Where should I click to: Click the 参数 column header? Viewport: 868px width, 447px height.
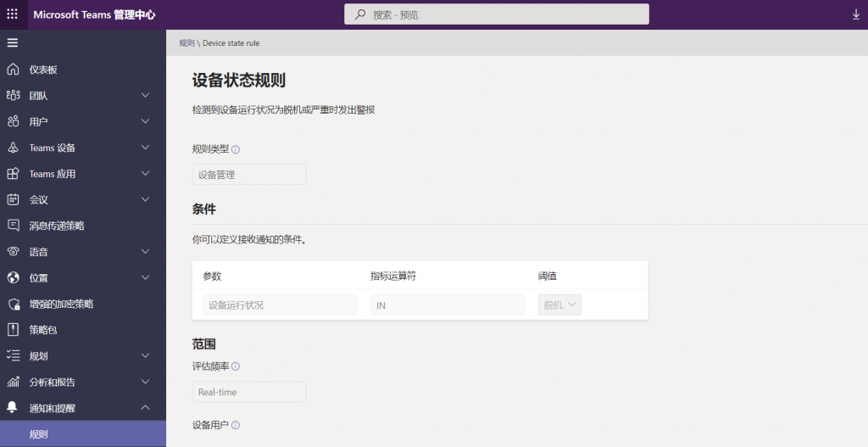point(212,276)
